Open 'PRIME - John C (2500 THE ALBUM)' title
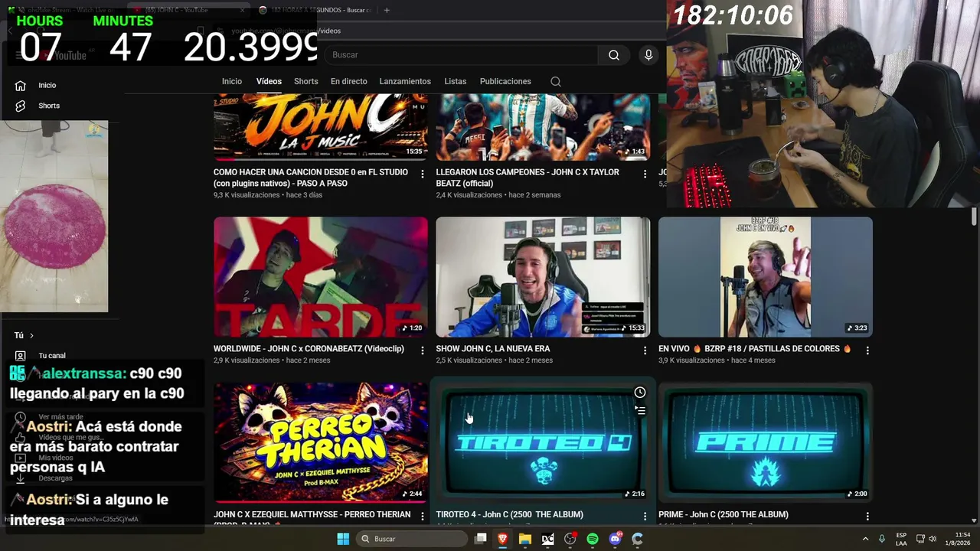The height and width of the screenshot is (551, 980). click(x=724, y=515)
